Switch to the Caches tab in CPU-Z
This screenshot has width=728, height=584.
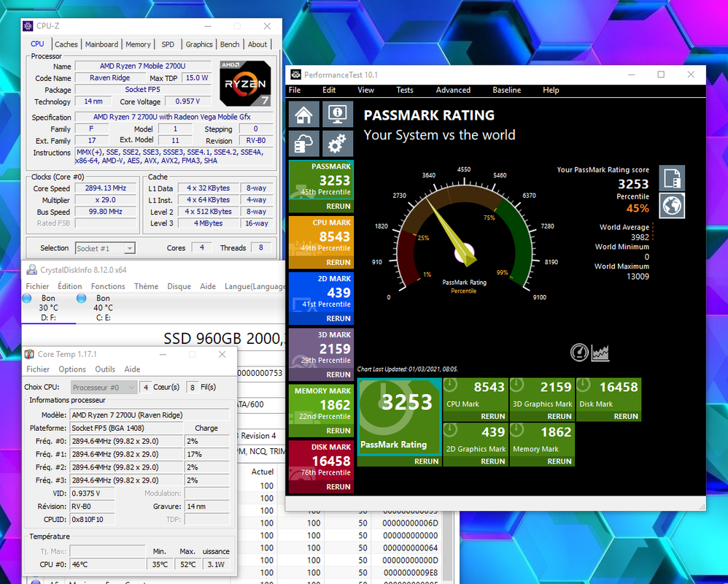66,45
